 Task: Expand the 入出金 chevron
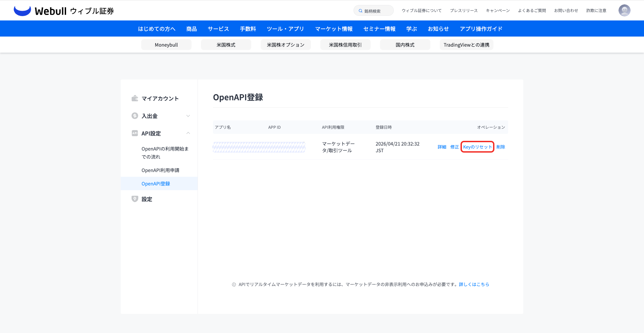[188, 116]
